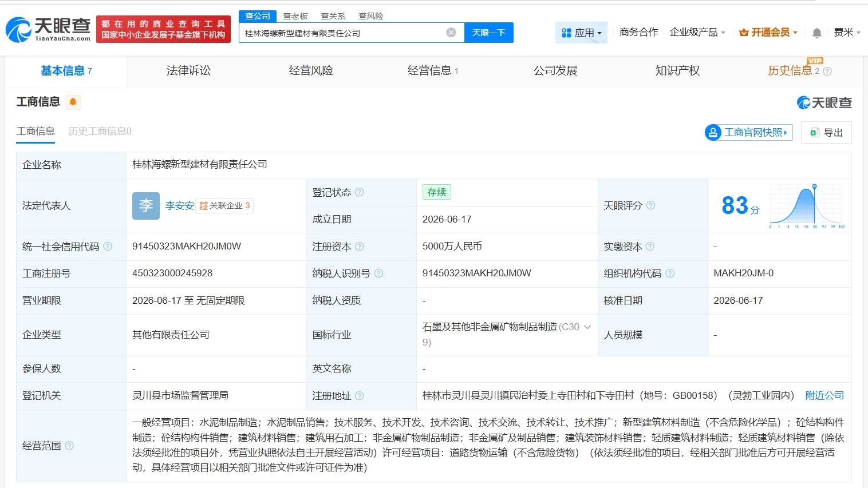
Task: Click 其他有限责任公司 company type value
Action: [171, 335]
